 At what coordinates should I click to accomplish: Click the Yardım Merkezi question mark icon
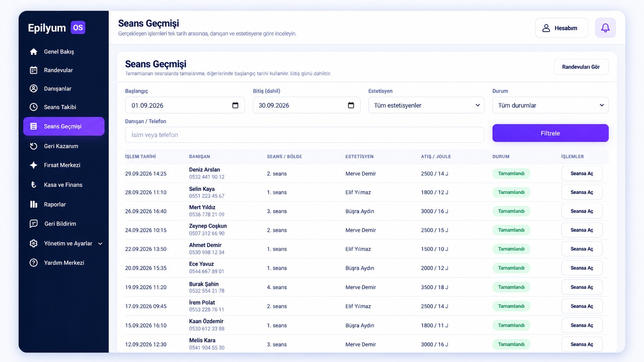click(x=34, y=263)
